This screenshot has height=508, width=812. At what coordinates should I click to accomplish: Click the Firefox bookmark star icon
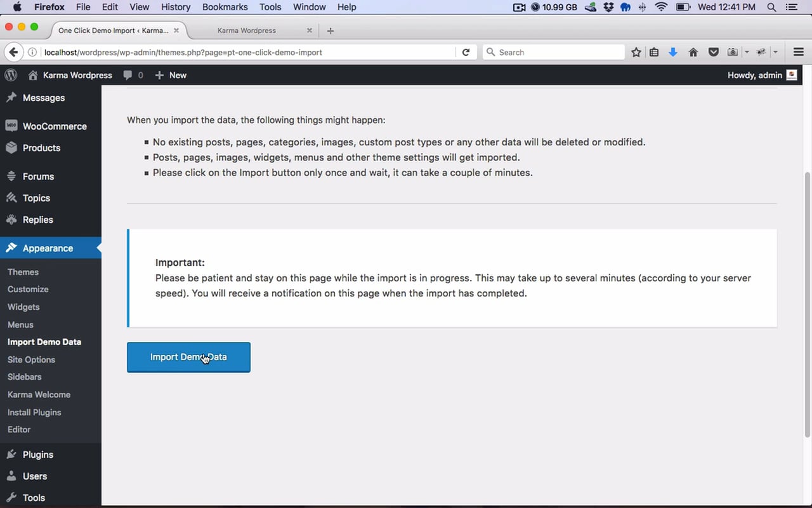(x=636, y=52)
